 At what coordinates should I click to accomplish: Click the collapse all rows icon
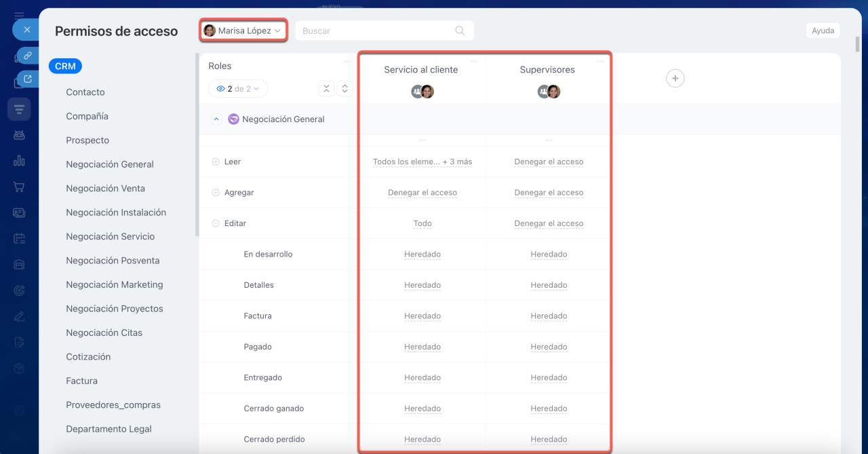(326, 89)
